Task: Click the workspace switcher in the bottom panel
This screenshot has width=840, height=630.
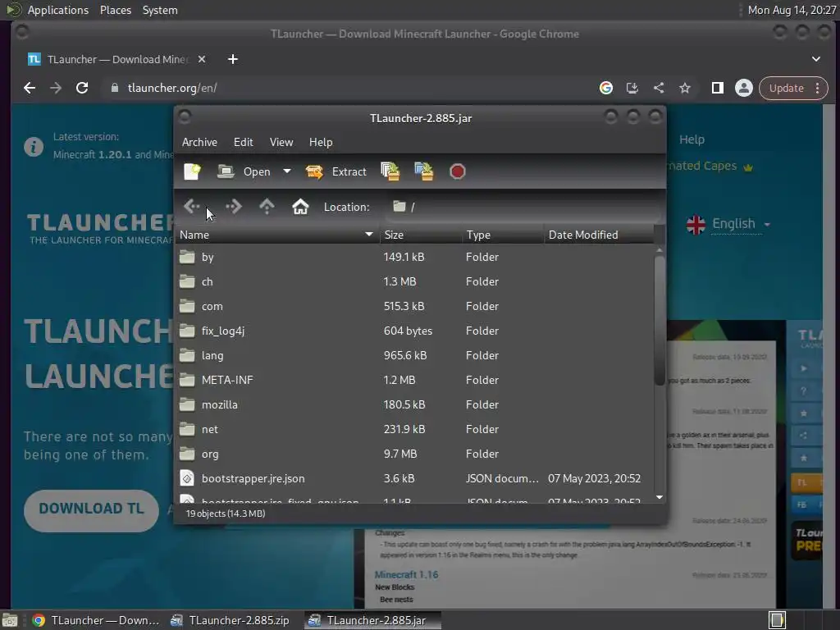Action: 777,620
